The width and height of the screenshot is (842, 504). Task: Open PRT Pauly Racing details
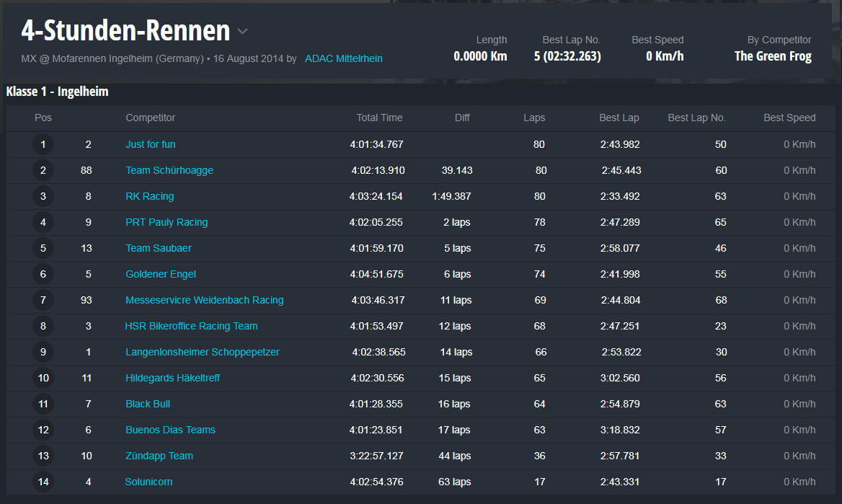click(x=167, y=222)
